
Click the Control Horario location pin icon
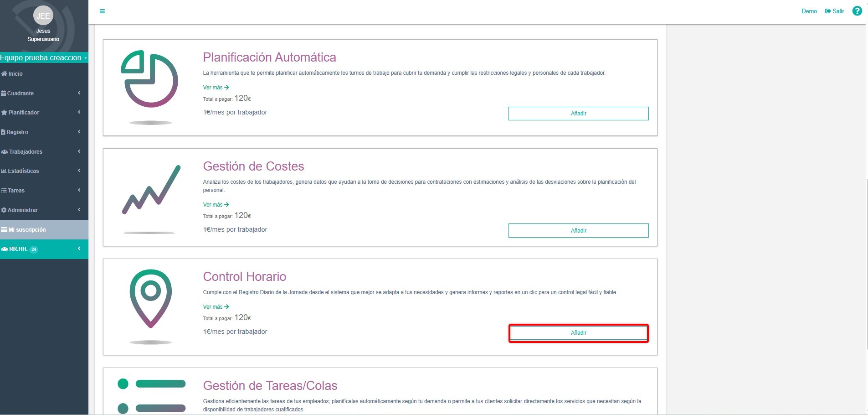151,298
